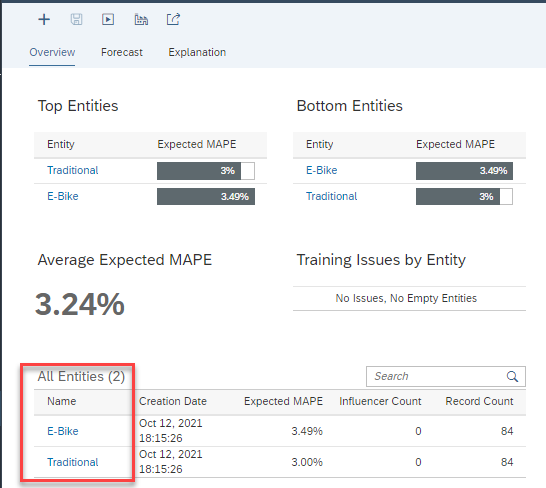Open E-Bike link in Top Entities
Image resolution: width=546 pixels, height=488 pixels.
[63, 196]
